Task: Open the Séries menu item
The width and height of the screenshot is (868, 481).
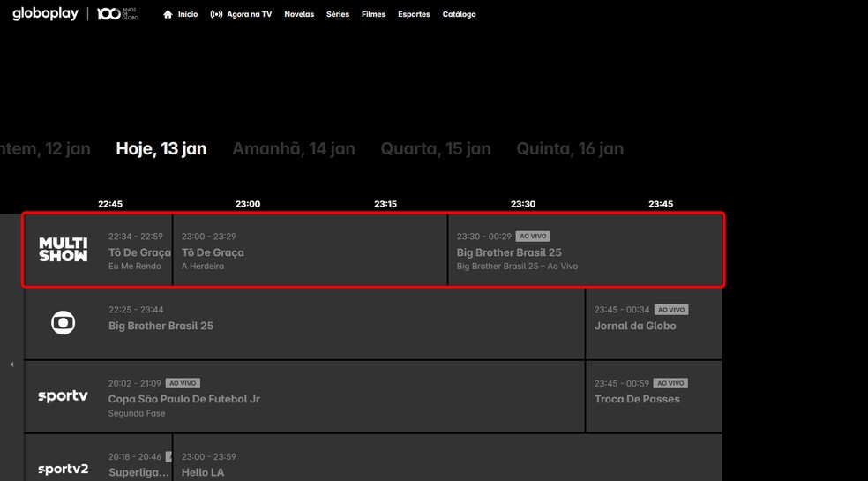Action: click(x=338, y=14)
